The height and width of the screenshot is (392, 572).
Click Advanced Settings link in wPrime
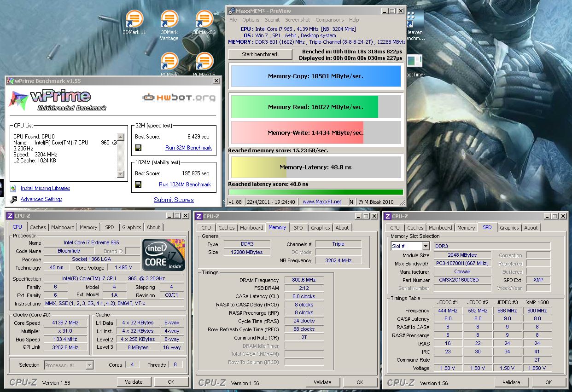[41, 199]
